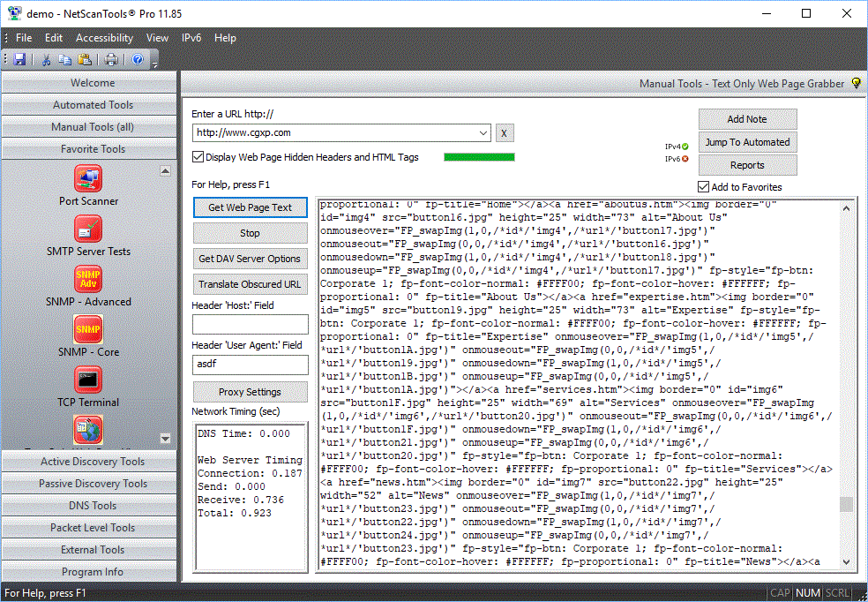
Task: Expand the External Tools section
Action: point(89,550)
